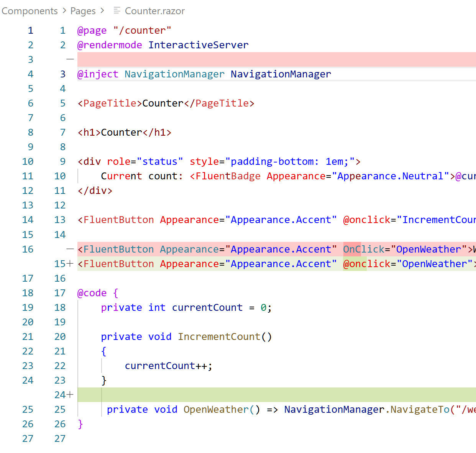Click the minus marker on removed line 3
The image size is (476, 453).
tap(70, 59)
